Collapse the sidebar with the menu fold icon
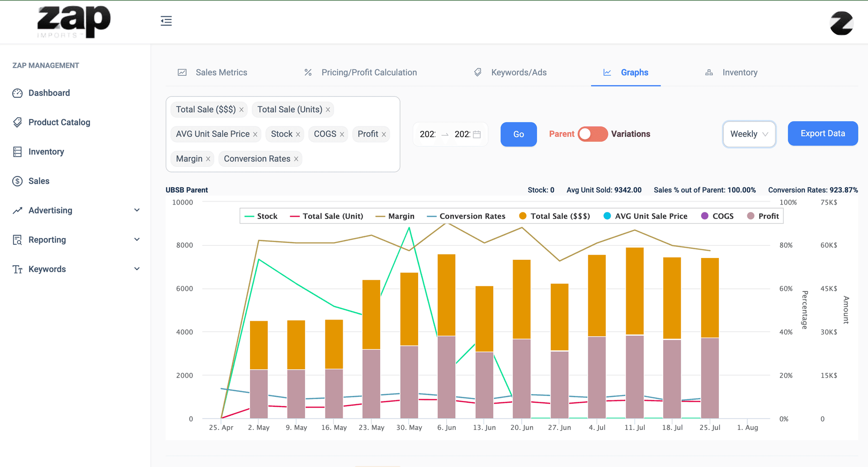The height and width of the screenshot is (467, 868). click(166, 21)
